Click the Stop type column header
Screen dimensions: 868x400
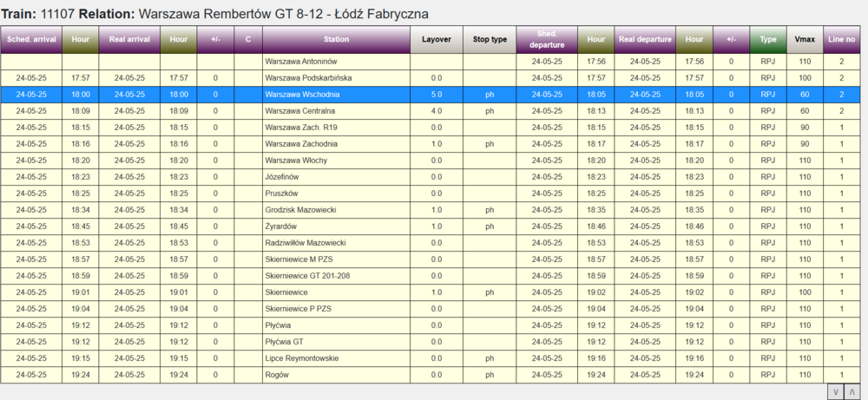(x=490, y=39)
